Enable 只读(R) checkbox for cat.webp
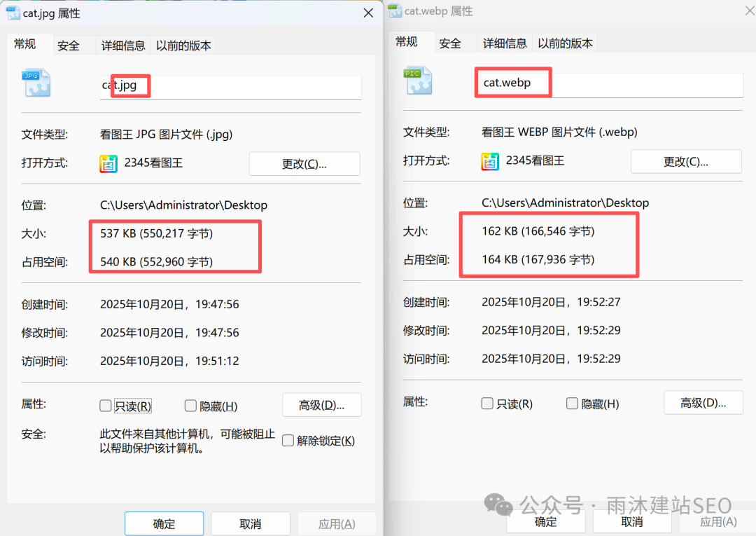Image resolution: width=756 pixels, height=536 pixels. pos(487,404)
